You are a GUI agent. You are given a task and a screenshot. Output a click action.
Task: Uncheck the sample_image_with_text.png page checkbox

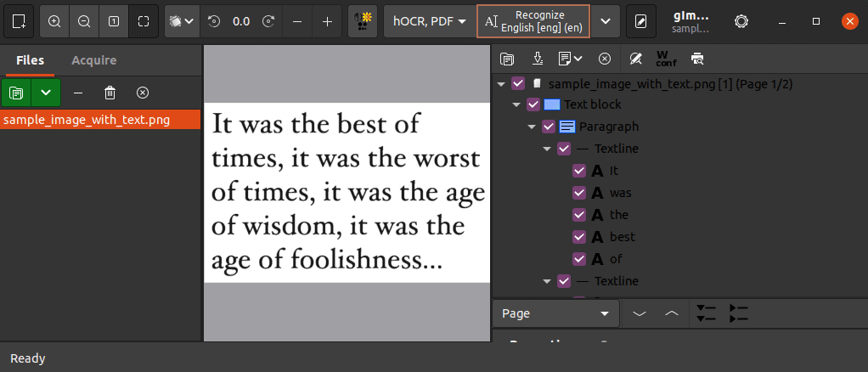click(518, 83)
